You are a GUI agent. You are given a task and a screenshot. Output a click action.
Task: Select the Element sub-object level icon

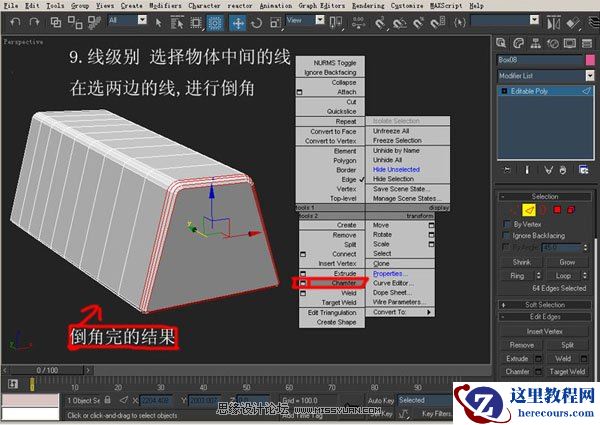point(571,210)
